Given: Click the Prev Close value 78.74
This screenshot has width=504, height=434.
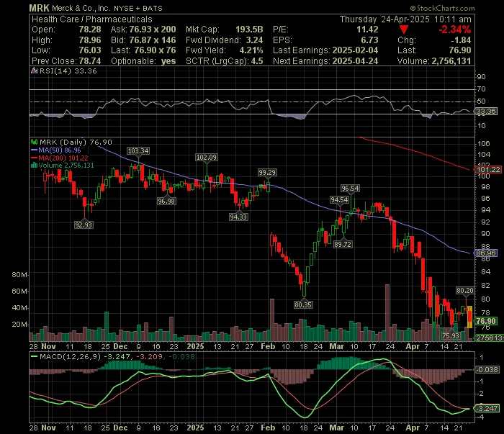Looking at the screenshot, I should point(90,61).
